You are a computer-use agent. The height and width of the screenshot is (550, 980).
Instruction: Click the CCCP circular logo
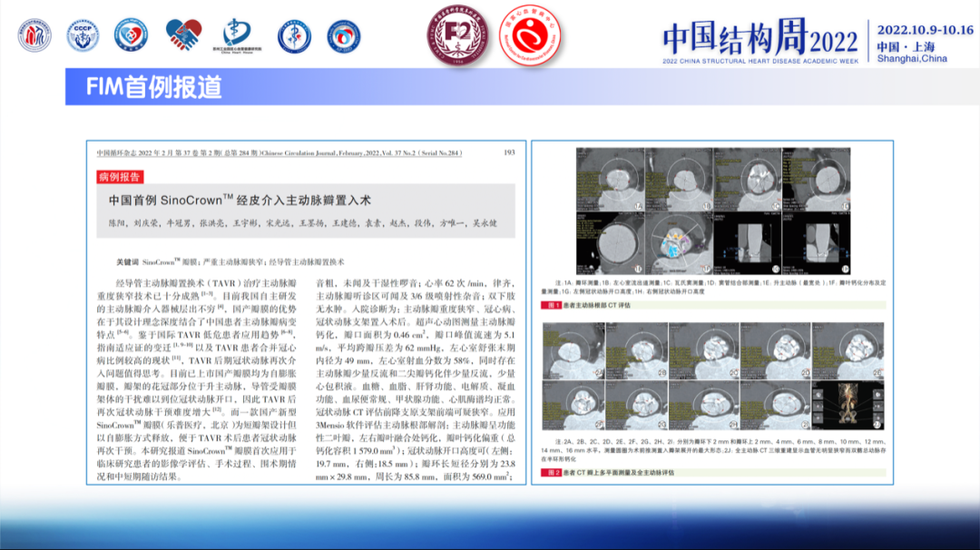[83, 35]
